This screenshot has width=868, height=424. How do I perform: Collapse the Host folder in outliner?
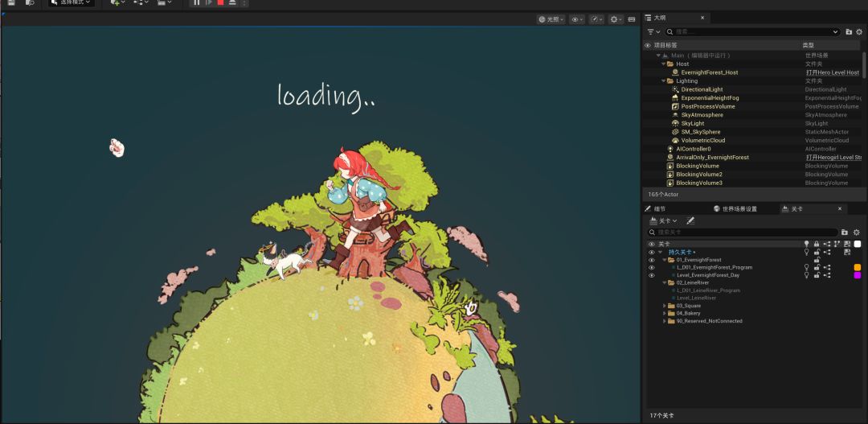663,64
